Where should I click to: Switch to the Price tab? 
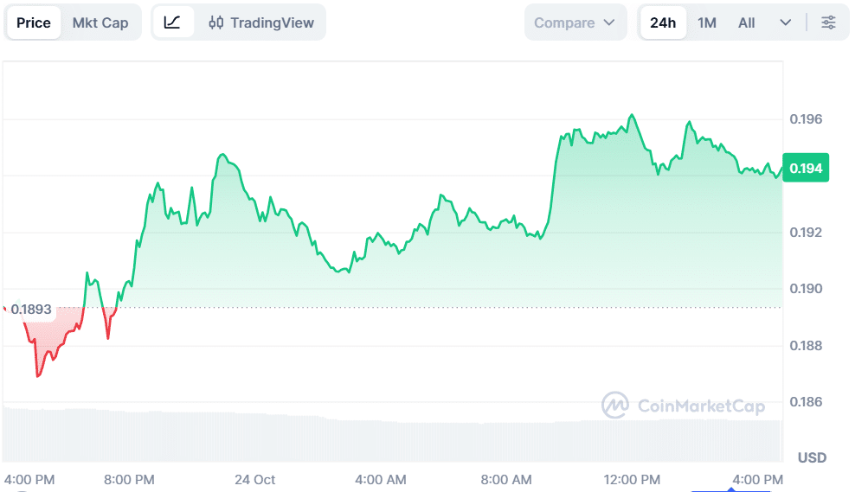(x=34, y=22)
